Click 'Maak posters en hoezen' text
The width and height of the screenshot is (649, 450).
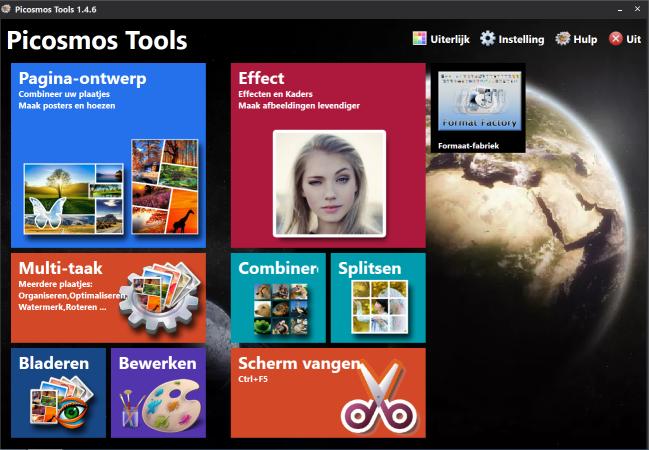pyautogui.click(x=67, y=106)
